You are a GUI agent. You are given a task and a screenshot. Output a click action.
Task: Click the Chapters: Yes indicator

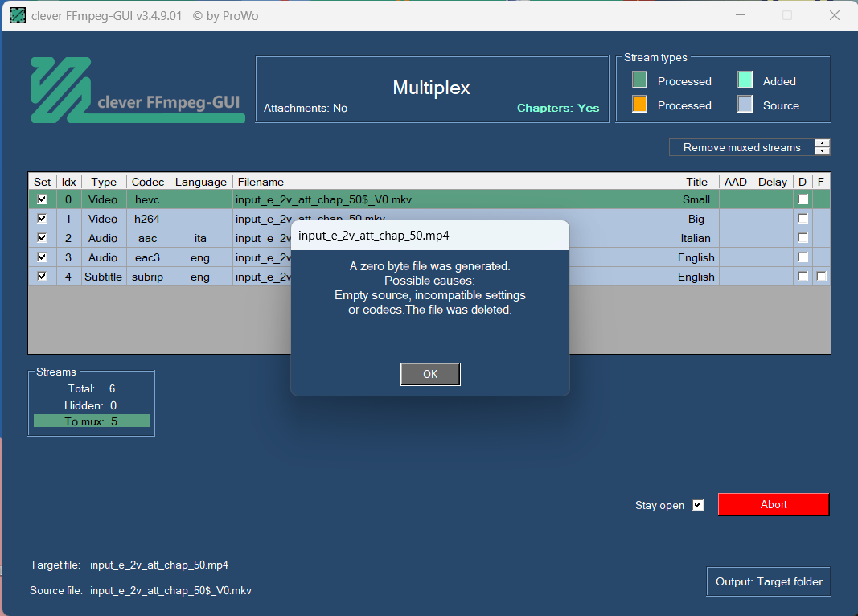pyautogui.click(x=557, y=108)
